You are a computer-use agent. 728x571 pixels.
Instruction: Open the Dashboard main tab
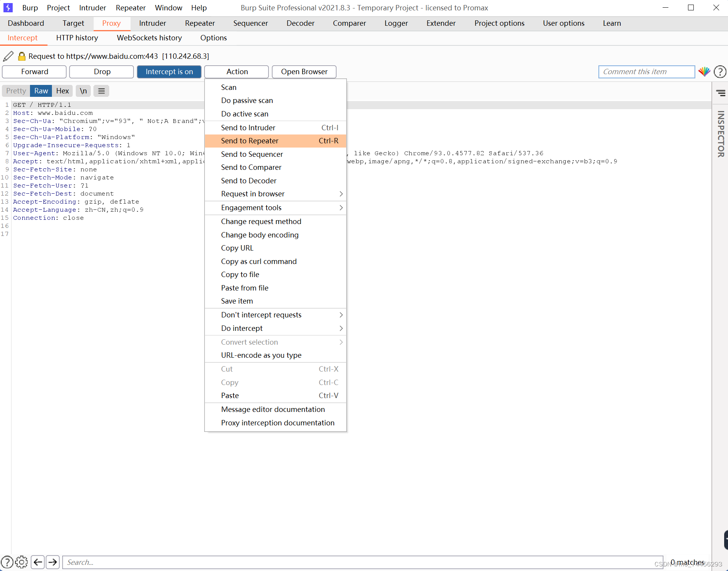[26, 23]
